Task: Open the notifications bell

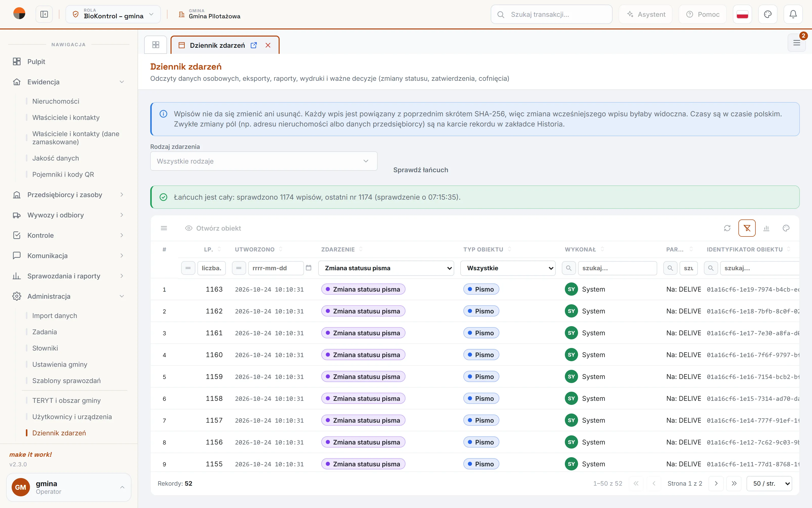Action: tap(793, 14)
